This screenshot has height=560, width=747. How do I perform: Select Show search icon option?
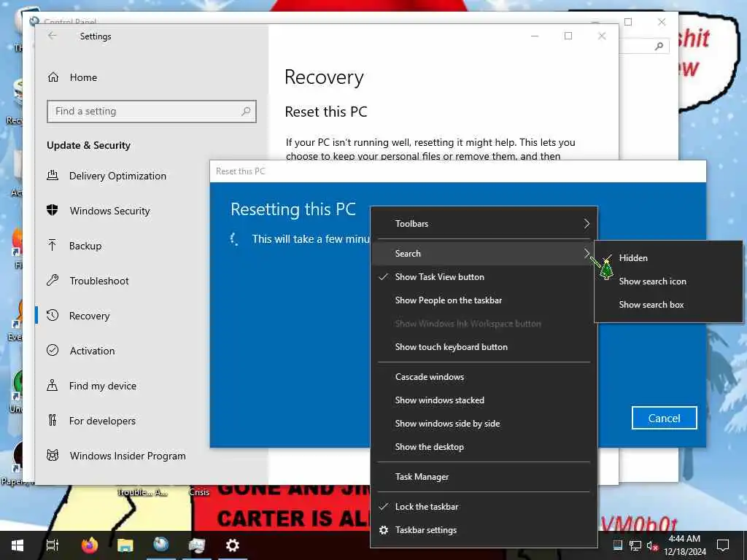tap(669, 281)
